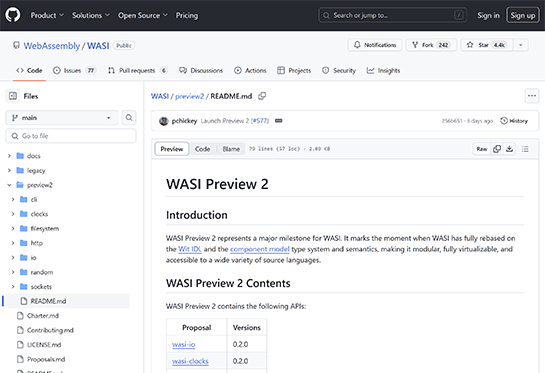Open the WebAssembly organization link
545x373 pixels.
point(52,46)
